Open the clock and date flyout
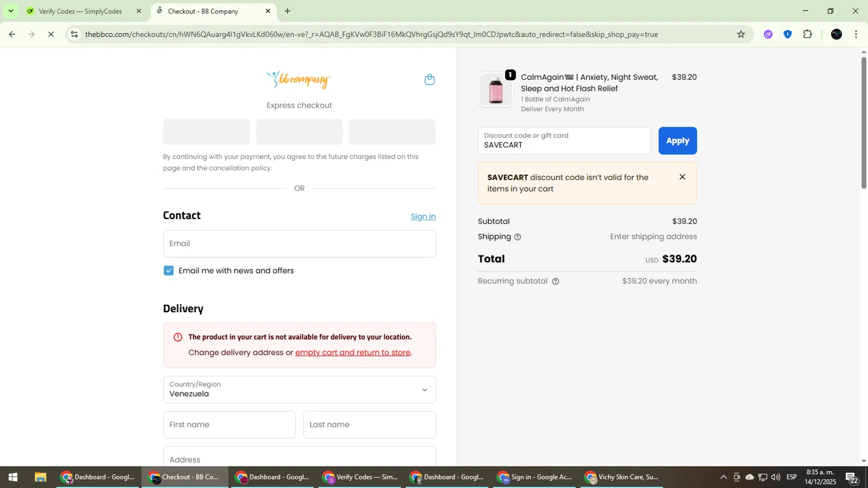This screenshot has height=488, width=868. pos(821,477)
